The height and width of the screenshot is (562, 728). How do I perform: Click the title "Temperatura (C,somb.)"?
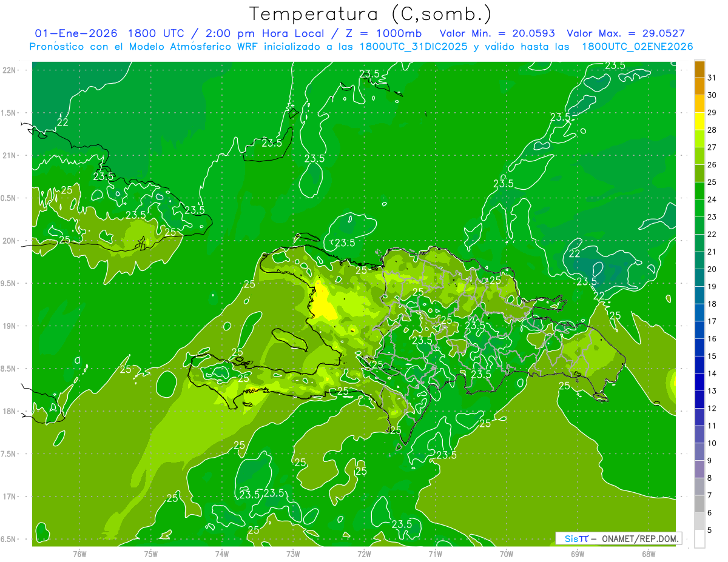[x=371, y=14]
